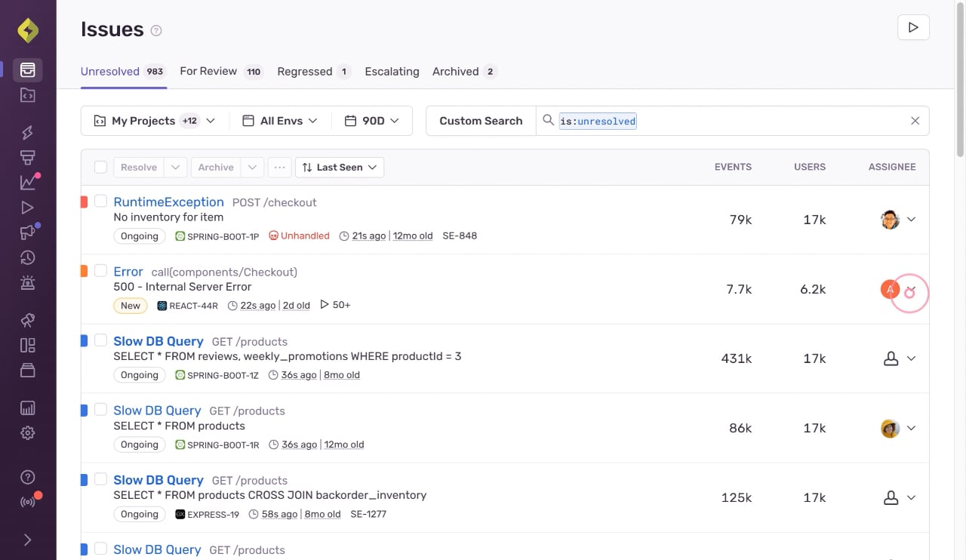
Task: Open the My Projects dropdown
Action: pyautogui.click(x=155, y=121)
